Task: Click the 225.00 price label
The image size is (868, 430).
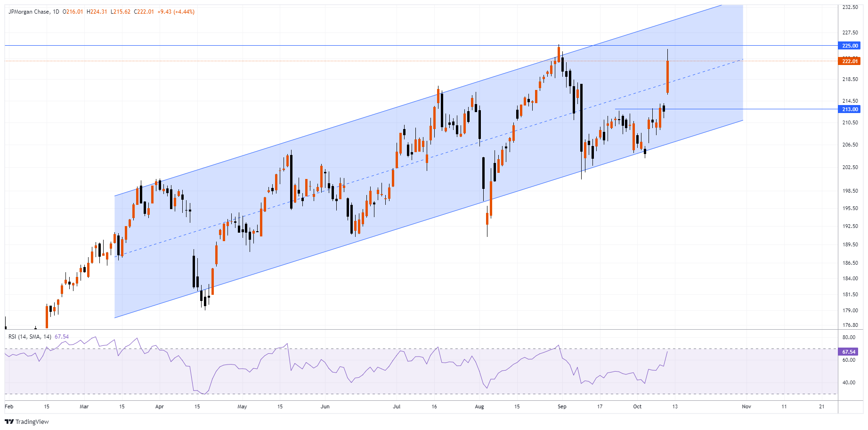Action: [x=850, y=46]
